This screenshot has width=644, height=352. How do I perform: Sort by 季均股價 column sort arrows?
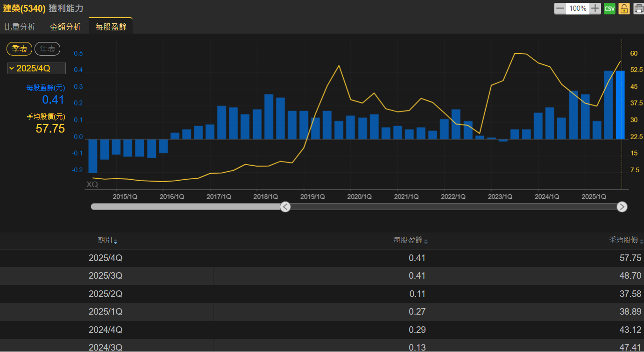(x=642, y=241)
